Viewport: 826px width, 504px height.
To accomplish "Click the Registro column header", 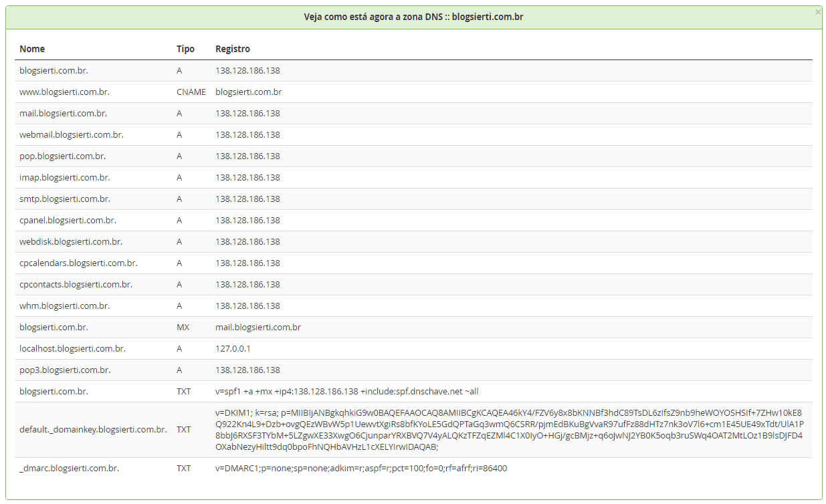I will pyautogui.click(x=232, y=49).
